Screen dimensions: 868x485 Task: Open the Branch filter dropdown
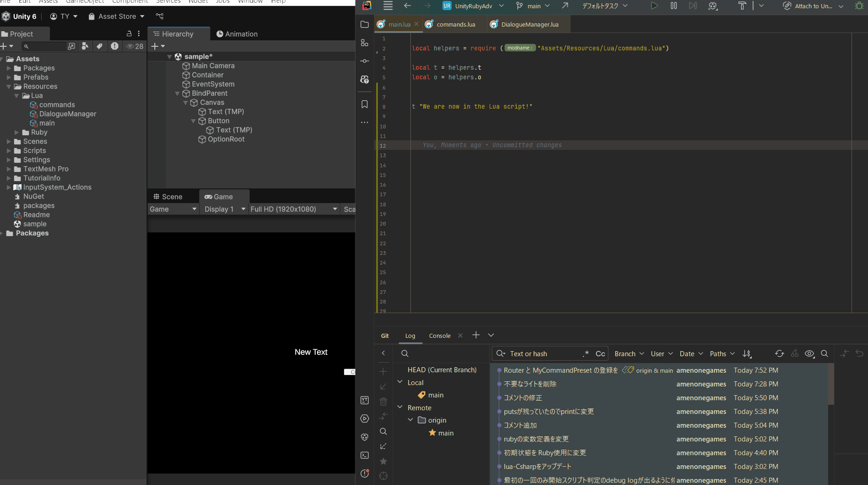click(628, 353)
